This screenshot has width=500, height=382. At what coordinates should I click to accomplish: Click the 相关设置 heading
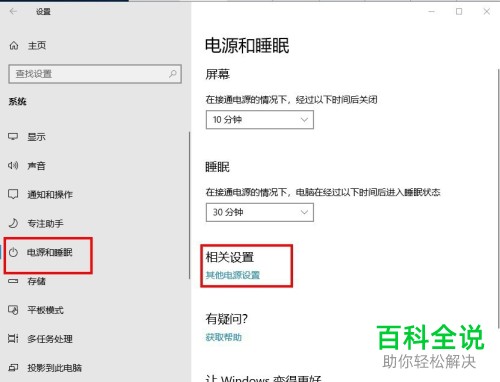point(230,257)
